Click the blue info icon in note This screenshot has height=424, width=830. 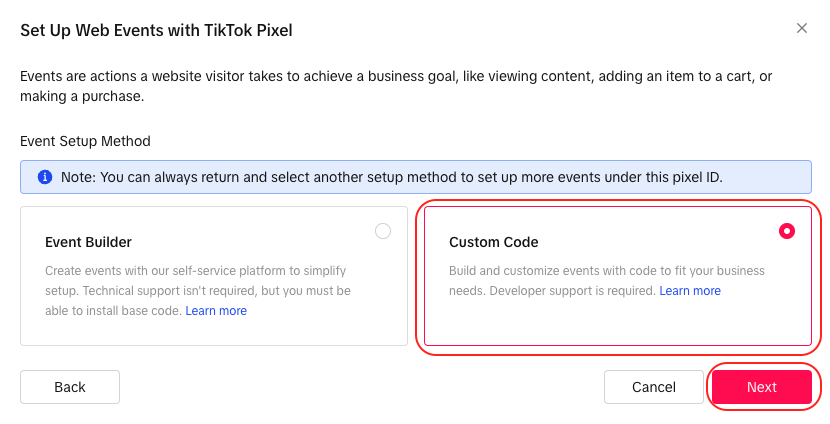(45, 177)
